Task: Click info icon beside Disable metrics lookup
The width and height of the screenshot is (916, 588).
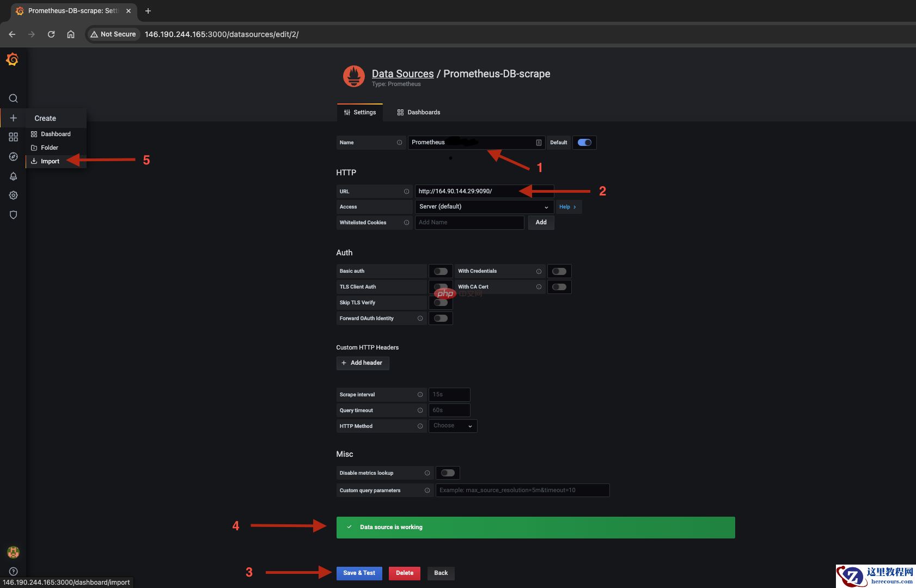Action: pos(427,473)
